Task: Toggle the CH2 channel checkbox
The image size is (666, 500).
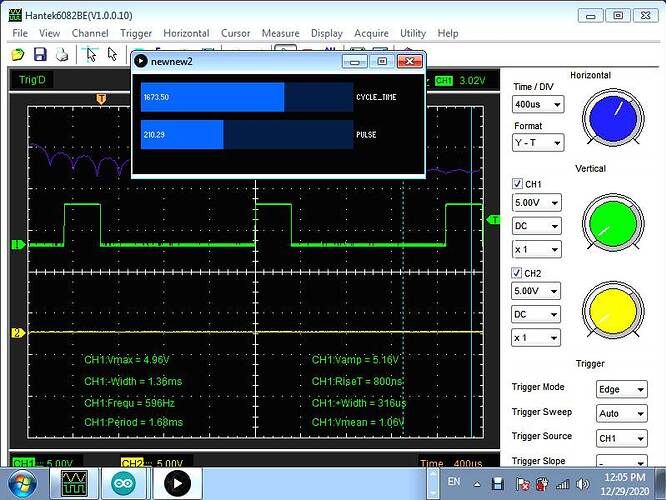Action: tap(516, 273)
